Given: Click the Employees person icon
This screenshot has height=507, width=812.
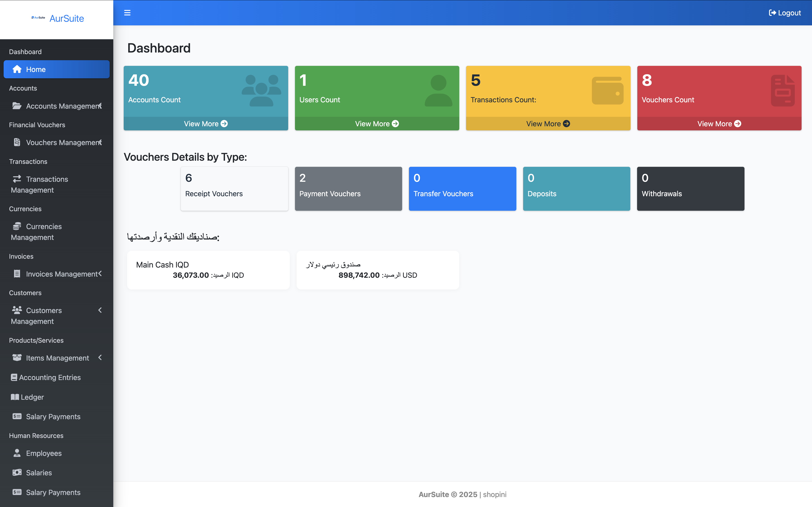Looking at the screenshot, I should click(17, 453).
